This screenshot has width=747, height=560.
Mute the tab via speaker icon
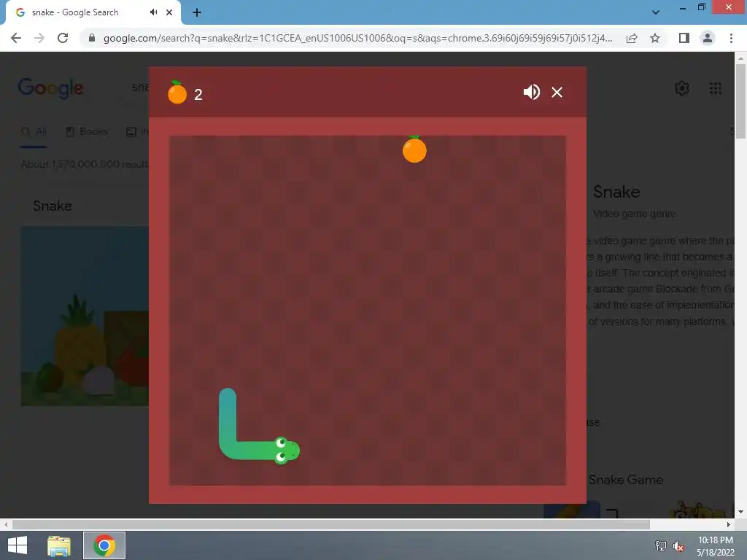153,12
